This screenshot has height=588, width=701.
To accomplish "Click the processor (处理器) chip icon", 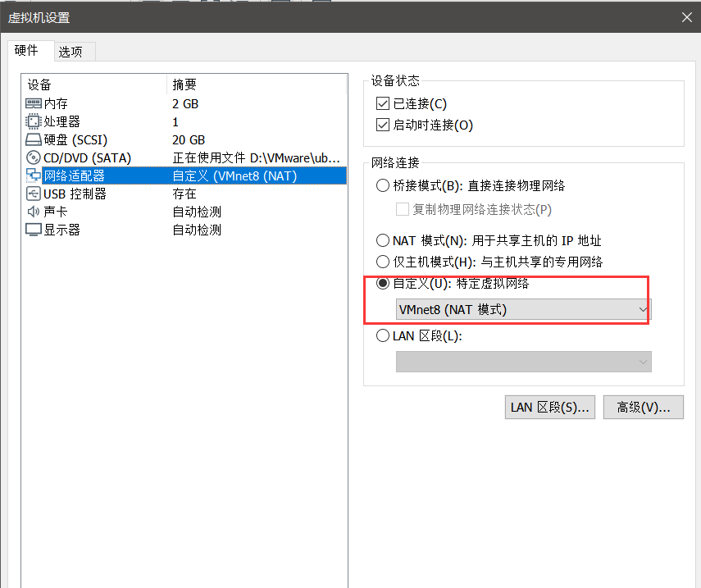I will tap(33, 121).
